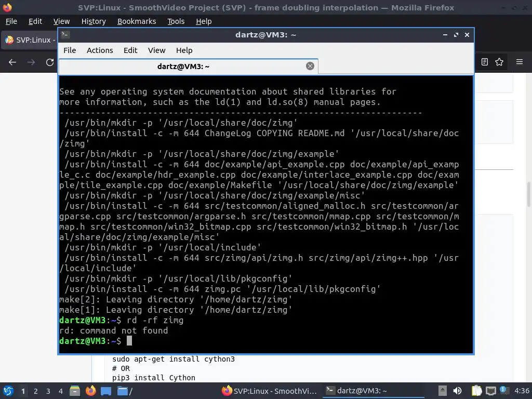The image size is (532, 399).
Task: Open the terminal Help menu
Action: (x=184, y=50)
